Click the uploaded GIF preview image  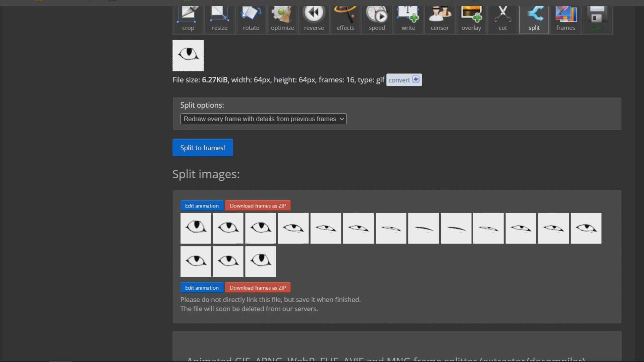(x=188, y=56)
